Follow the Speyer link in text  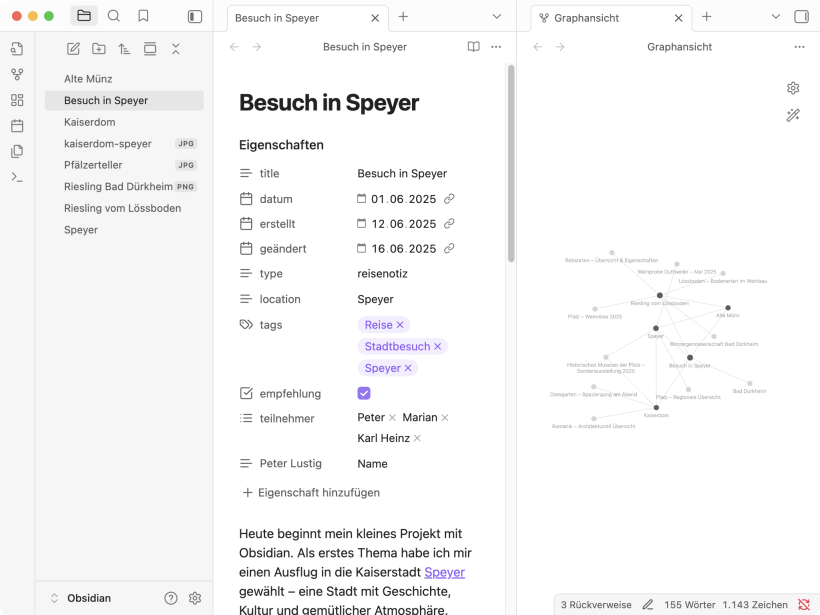(x=444, y=572)
